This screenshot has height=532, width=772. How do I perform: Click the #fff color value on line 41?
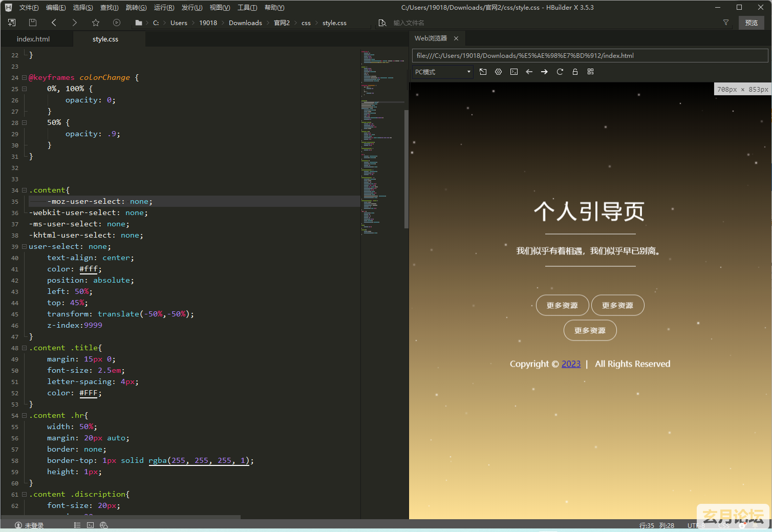pyautogui.click(x=89, y=269)
